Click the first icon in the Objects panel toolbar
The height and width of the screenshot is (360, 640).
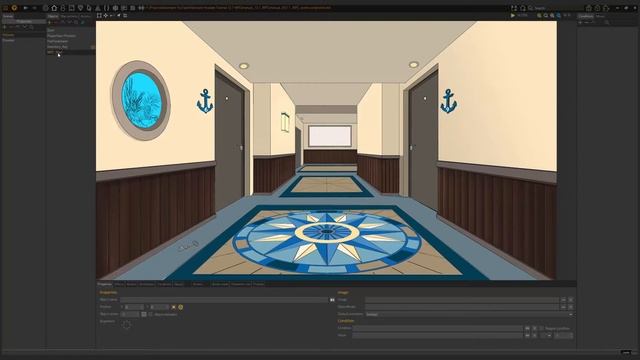(49, 22)
